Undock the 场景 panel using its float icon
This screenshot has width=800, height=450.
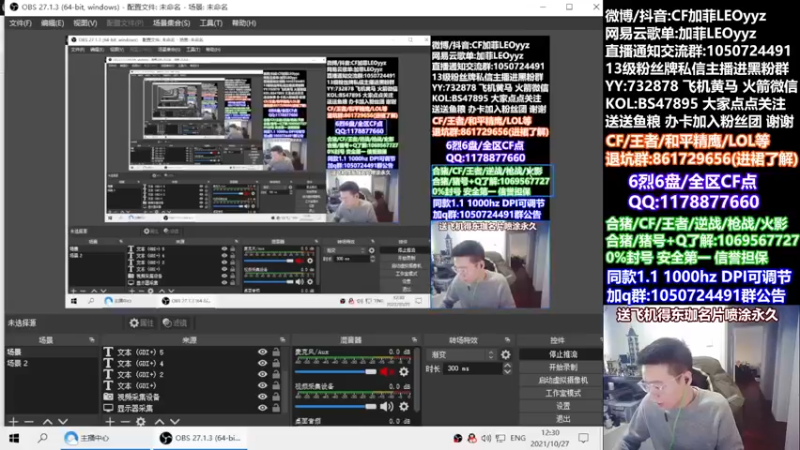pos(92,340)
